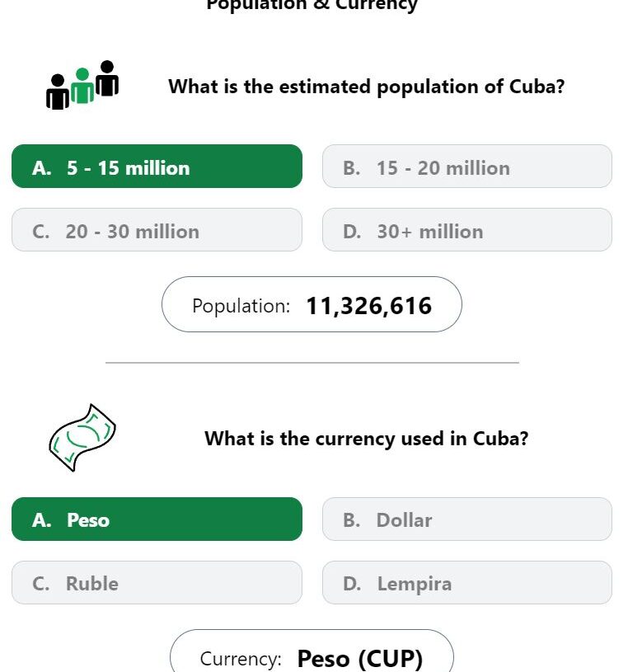The width and height of the screenshot is (628, 672).
Task: Select the Lempira answer option
Action: [467, 582]
